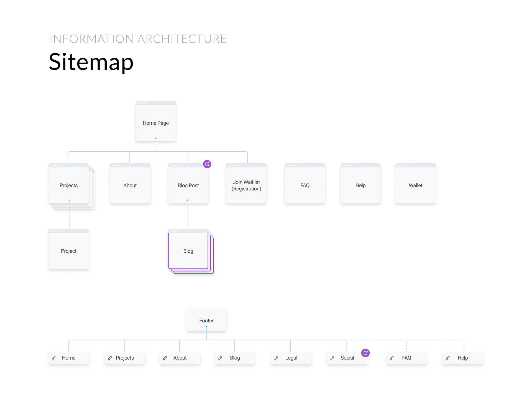The image size is (532, 406).
Task: Click external link badge on Social link
Action: (x=365, y=353)
